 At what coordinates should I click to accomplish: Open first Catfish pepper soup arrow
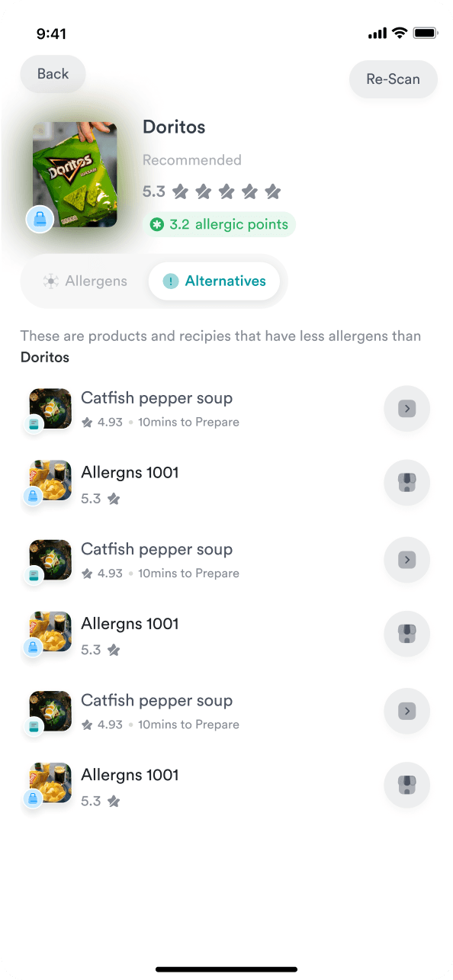point(407,409)
